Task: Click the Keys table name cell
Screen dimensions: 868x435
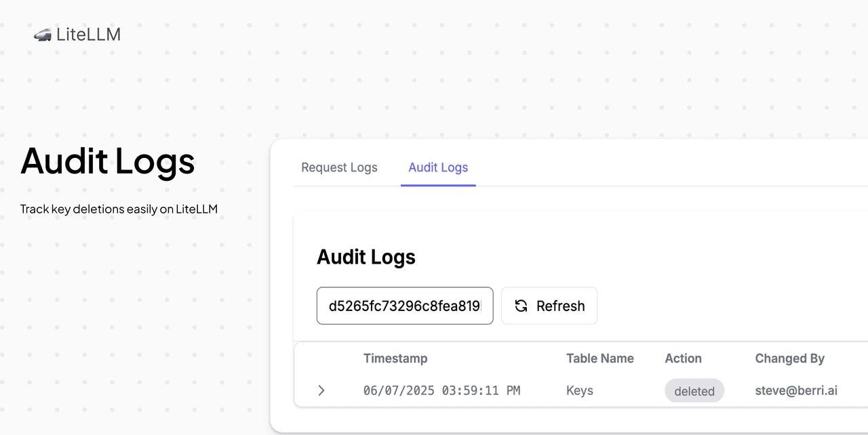Action: (580, 390)
